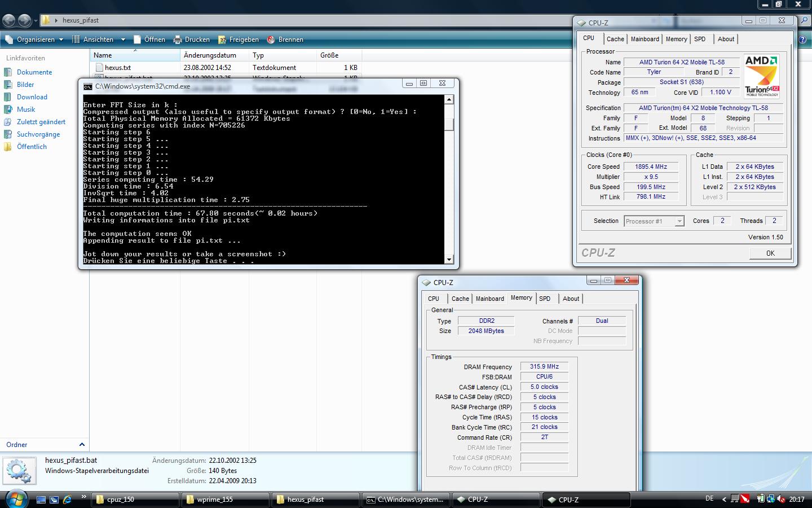Click the AMD Turion 64 X2 logo
Image resolution: width=812 pixels, height=508 pixels.
(762, 76)
